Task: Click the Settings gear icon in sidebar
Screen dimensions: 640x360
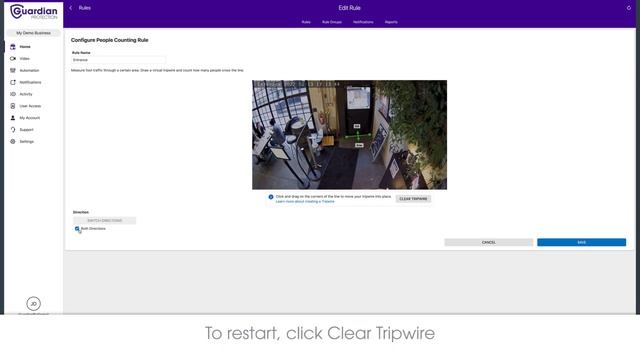Action: 13,142
